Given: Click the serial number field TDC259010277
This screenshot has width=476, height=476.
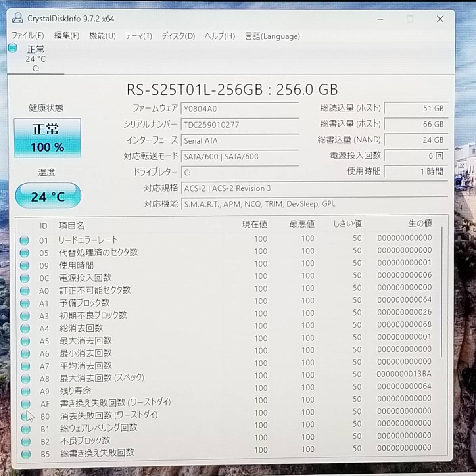Looking at the screenshot, I should coord(239,125).
